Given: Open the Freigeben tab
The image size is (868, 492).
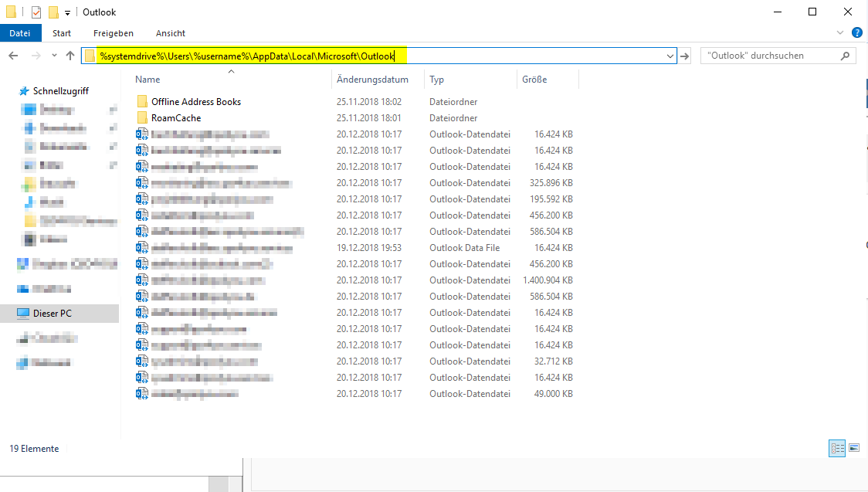Looking at the screenshot, I should tap(113, 33).
